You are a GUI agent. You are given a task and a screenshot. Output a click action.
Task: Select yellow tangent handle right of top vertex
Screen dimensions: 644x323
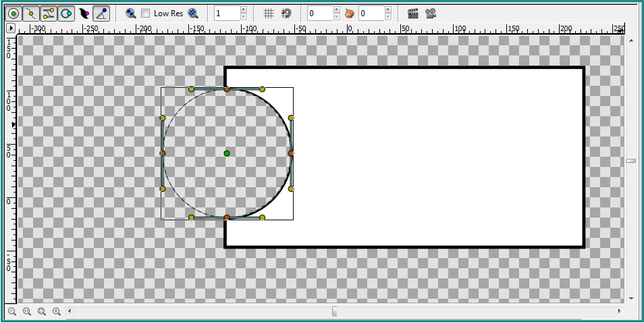click(262, 89)
